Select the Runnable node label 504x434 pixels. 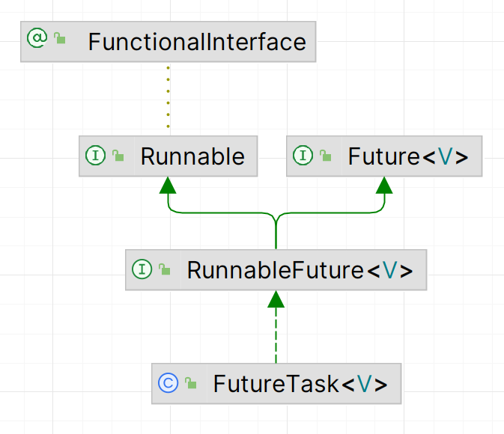(x=192, y=156)
